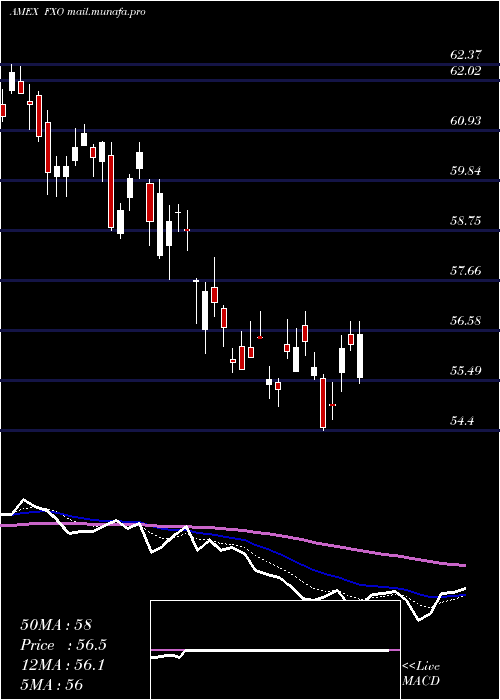This screenshot has height=700, width=500.
Task: Click the 5MA : 56 value
Action: pos(51,685)
